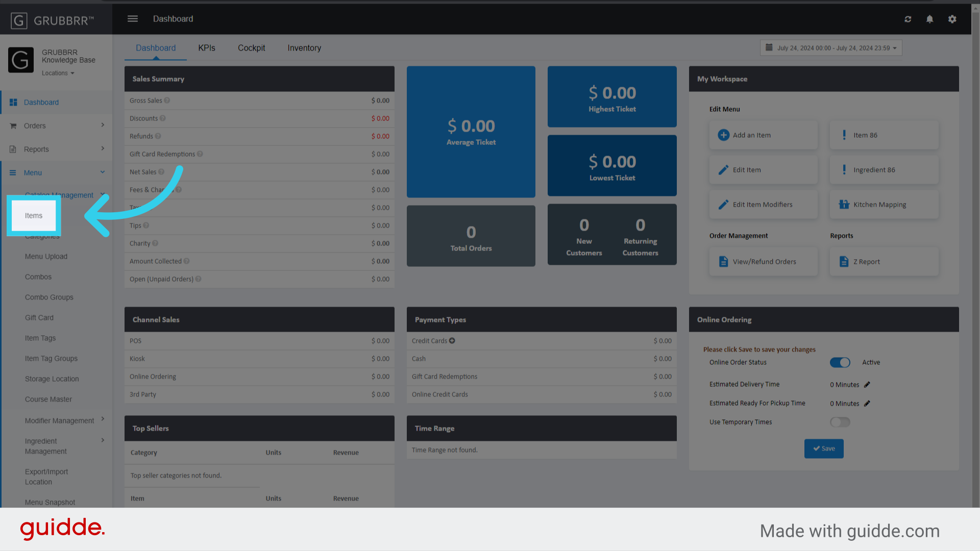Open Items in the sidebar menu

[x=34, y=216]
